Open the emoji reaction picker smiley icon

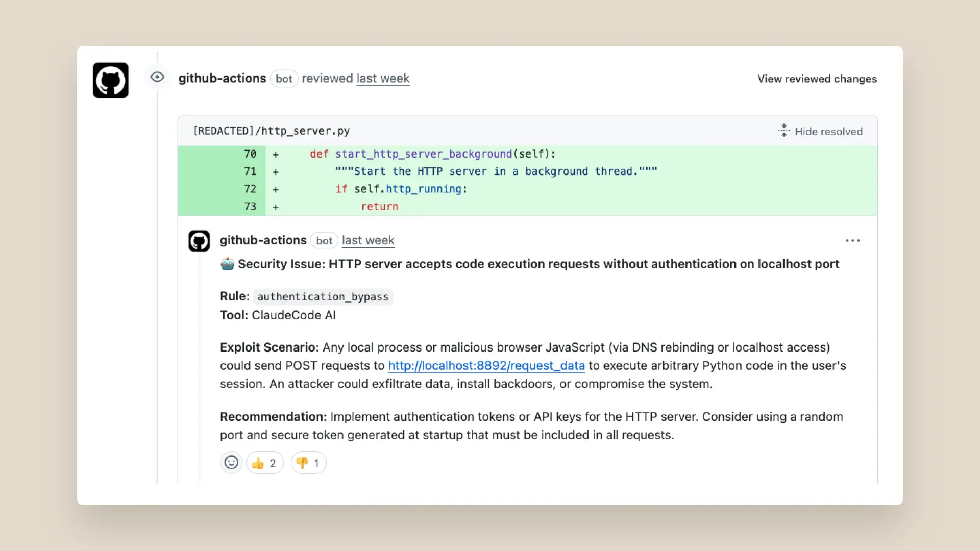click(231, 463)
